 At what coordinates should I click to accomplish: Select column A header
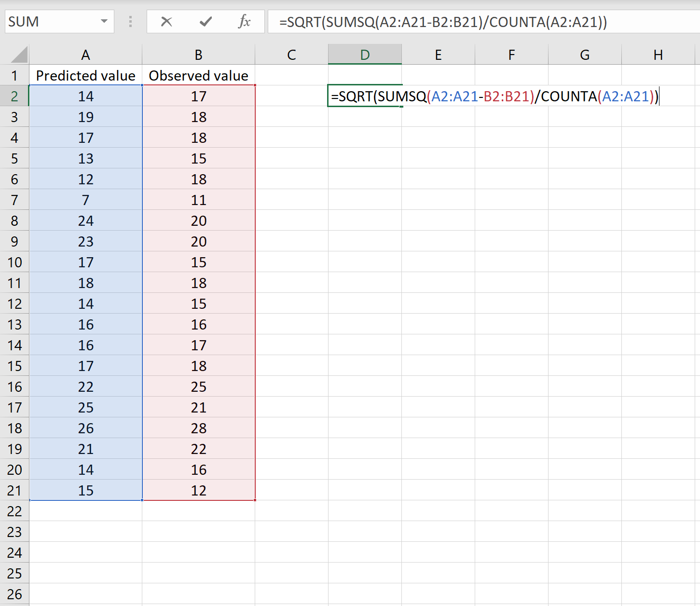pos(85,54)
